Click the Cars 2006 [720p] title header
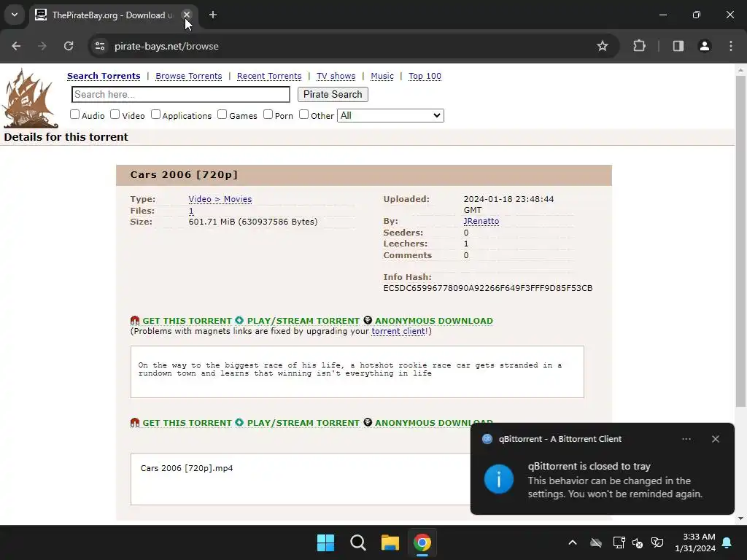747x560 pixels. point(184,174)
